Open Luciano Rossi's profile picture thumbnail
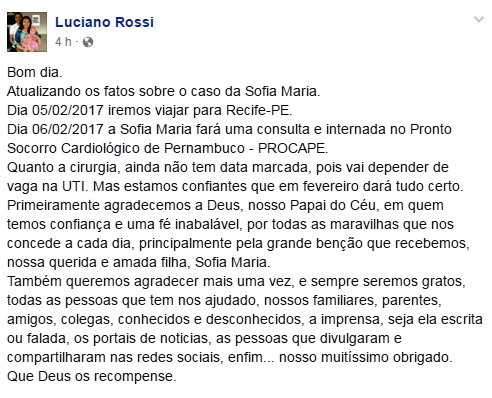 tap(27, 32)
